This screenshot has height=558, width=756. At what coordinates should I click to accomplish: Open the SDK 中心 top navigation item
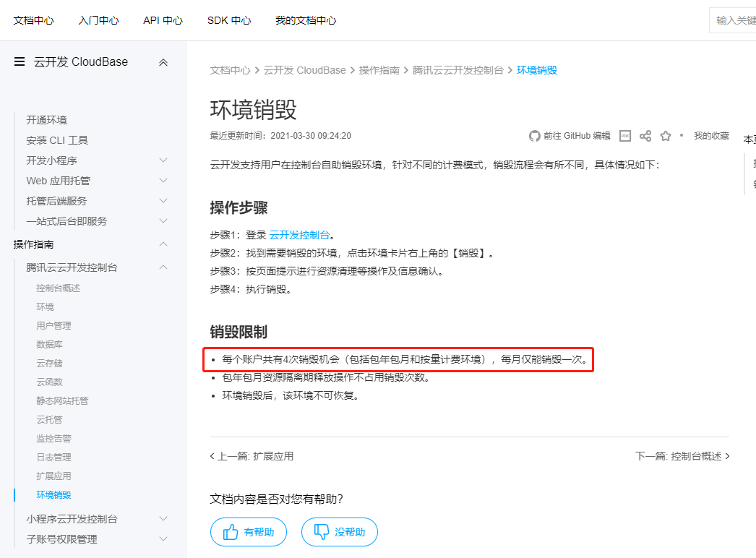tap(229, 20)
